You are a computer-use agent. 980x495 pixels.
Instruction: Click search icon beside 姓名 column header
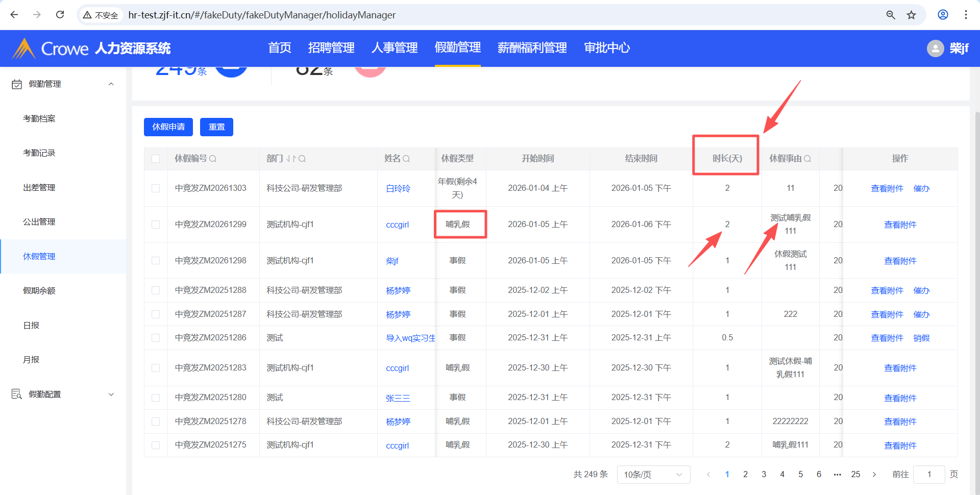(406, 159)
